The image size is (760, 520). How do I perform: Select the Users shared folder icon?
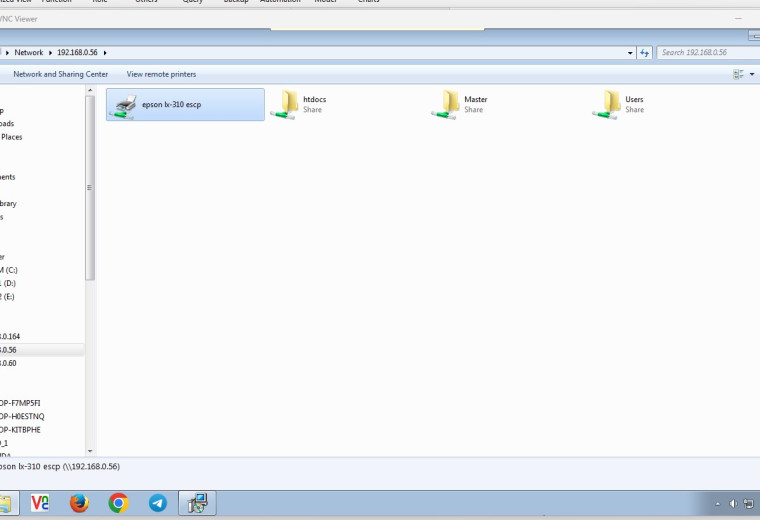pos(606,105)
